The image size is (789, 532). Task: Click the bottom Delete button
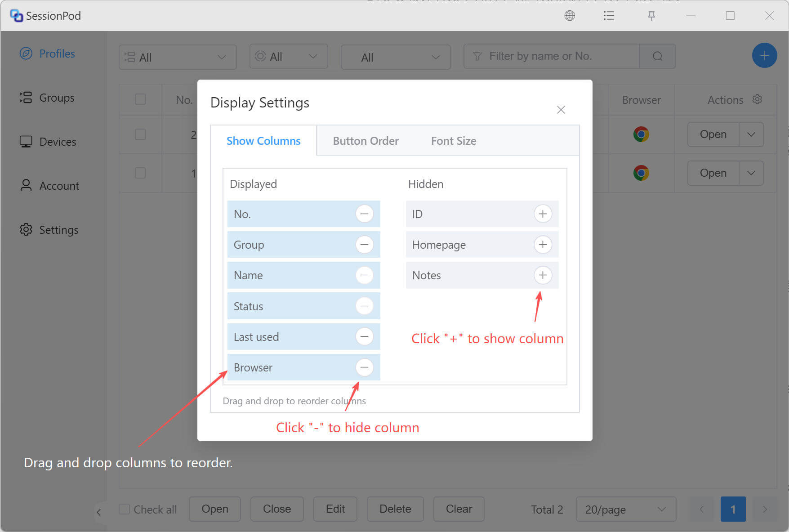pyautogui.click(x=395, y=509)
